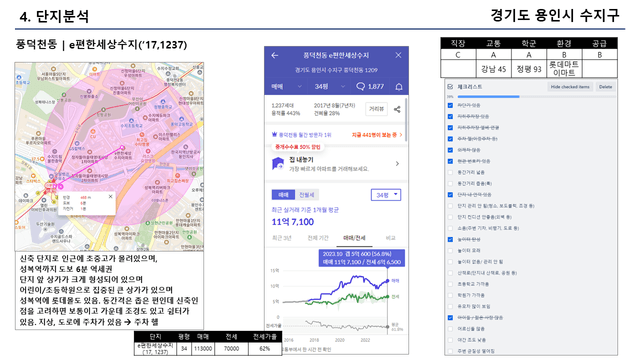Go back with the left arrow icon
Screen dimensions: 640x360
(x=275, y=55)
